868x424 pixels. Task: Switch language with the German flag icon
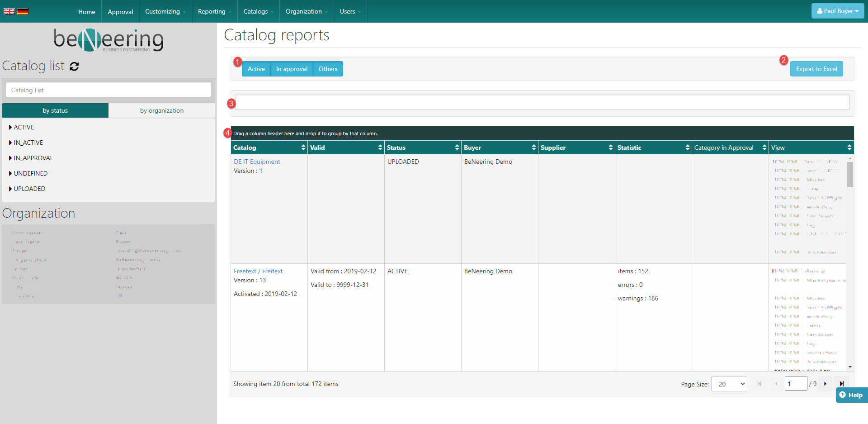pos(23,11)
